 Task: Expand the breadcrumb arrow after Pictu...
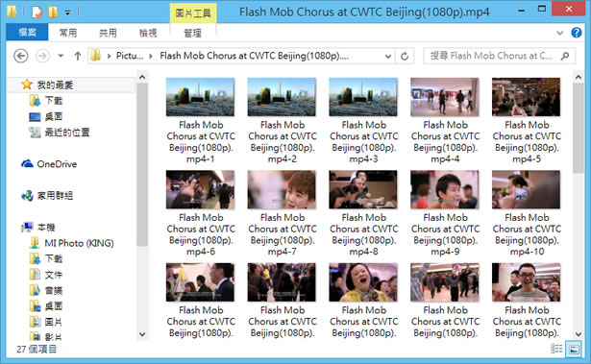tap(151, 56)
